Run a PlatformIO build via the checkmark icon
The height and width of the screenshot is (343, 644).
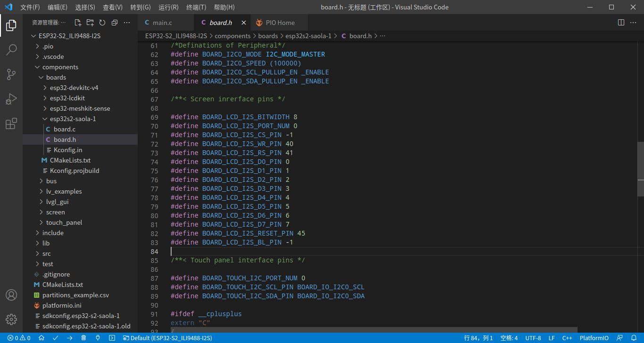coord(54,338)
